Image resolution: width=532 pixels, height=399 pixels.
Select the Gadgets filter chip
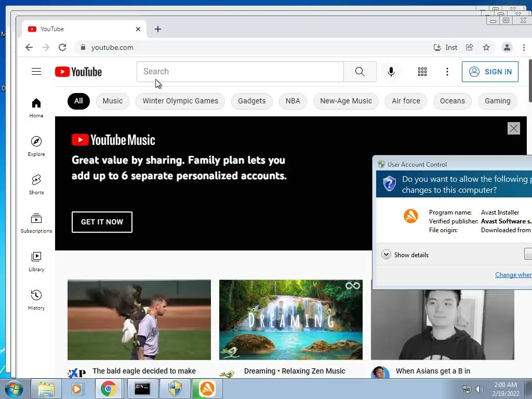click(x=252, y=101)
